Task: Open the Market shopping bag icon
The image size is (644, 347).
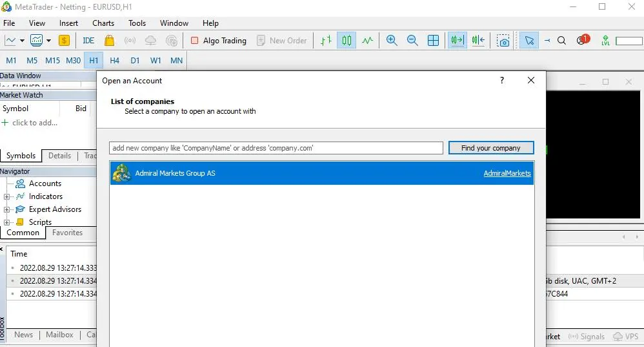Action: (x=109, y=40)
